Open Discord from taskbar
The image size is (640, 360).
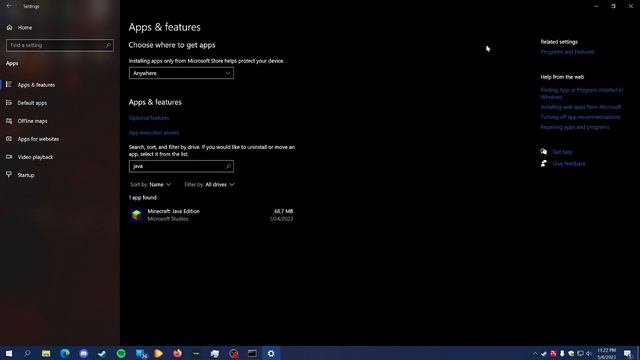[84, 353]
